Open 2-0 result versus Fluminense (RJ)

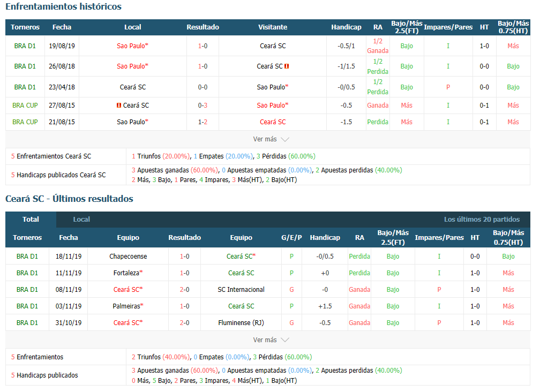(185, 322)
